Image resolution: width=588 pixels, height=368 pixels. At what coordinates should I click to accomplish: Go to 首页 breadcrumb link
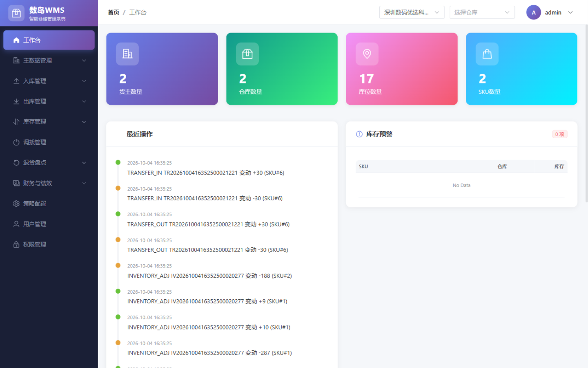(114, 12)
